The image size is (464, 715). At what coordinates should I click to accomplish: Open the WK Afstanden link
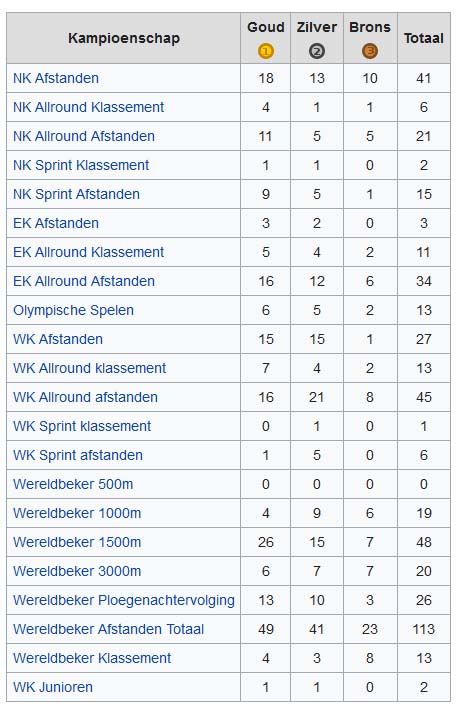[58, 339]
